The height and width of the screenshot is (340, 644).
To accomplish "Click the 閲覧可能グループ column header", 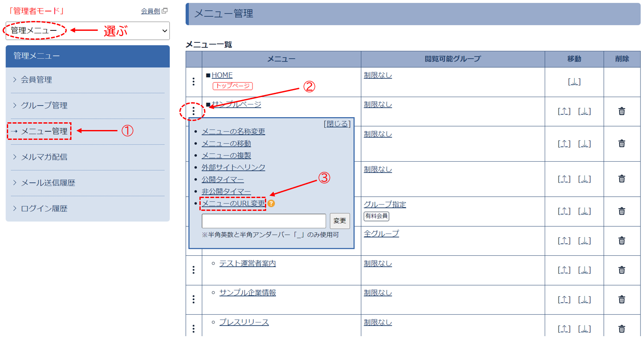I will point(453,59).
